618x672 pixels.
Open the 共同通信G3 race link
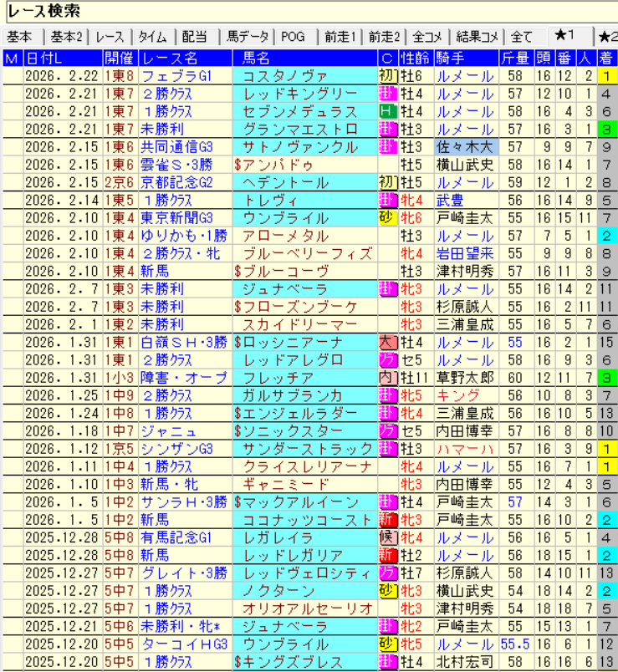176,147
